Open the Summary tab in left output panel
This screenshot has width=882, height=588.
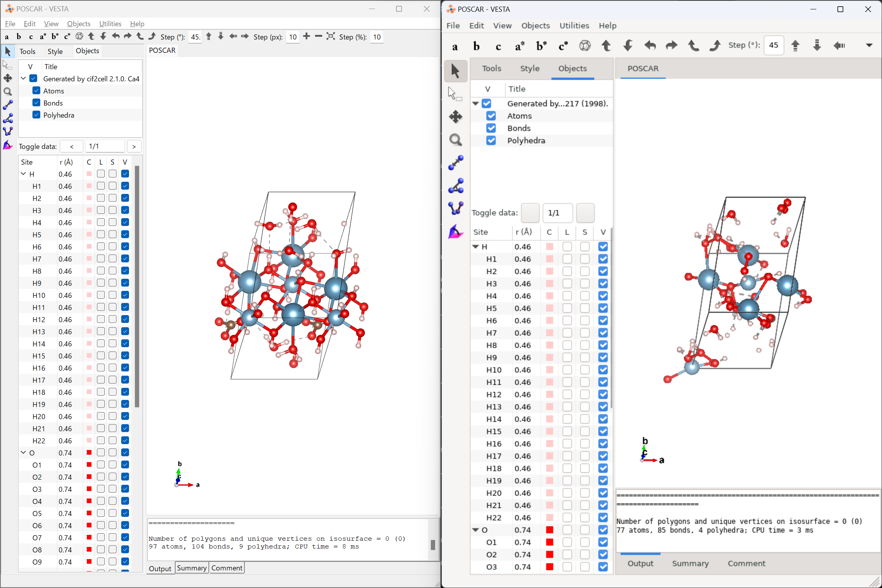192,568
